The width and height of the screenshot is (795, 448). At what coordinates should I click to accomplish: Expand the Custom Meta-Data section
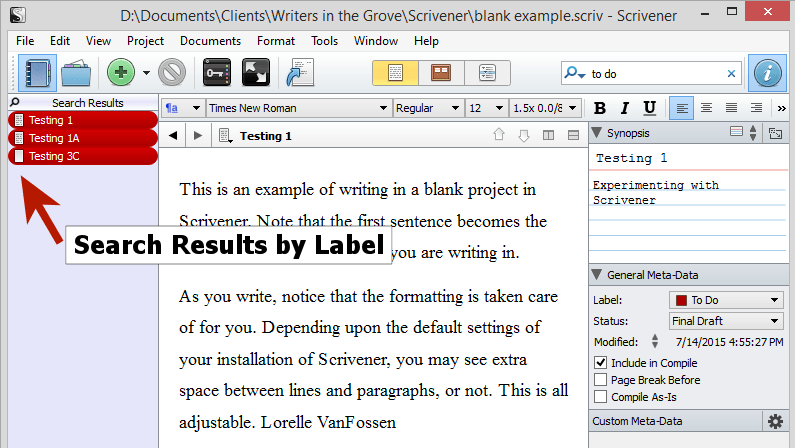click(676, 421)
